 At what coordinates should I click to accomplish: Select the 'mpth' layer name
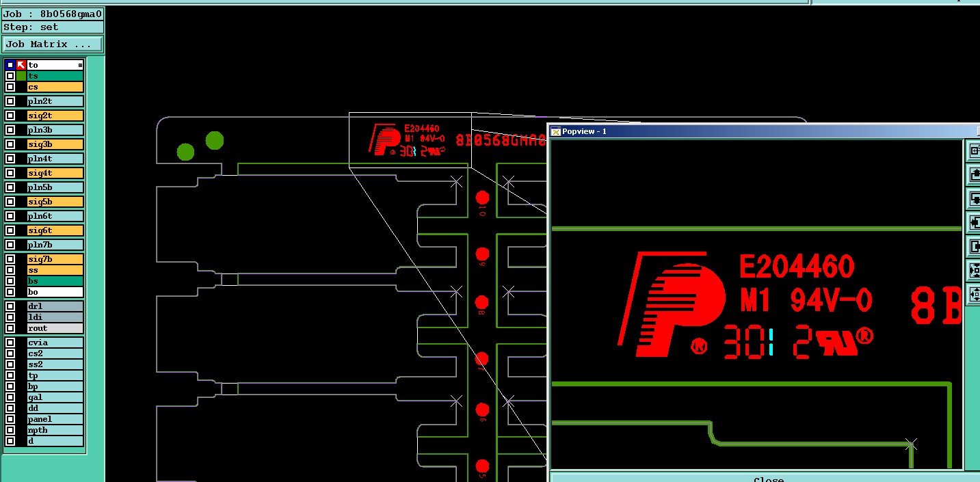coord(55,430)
